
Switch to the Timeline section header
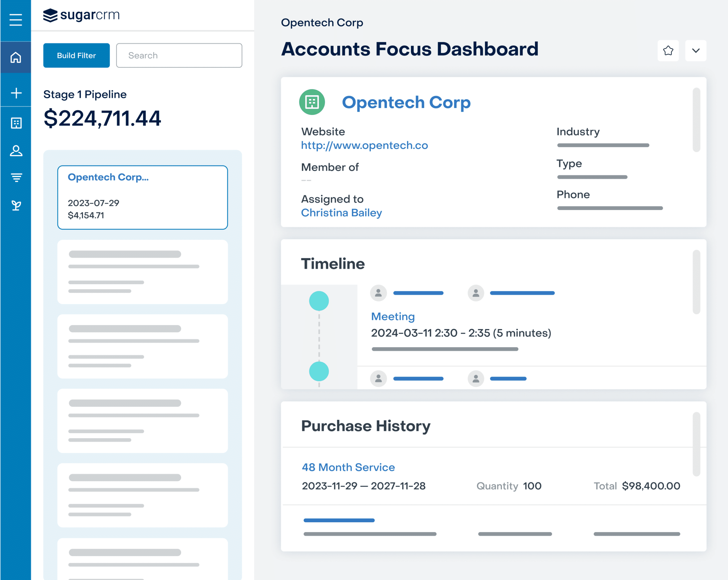(333, 264)
